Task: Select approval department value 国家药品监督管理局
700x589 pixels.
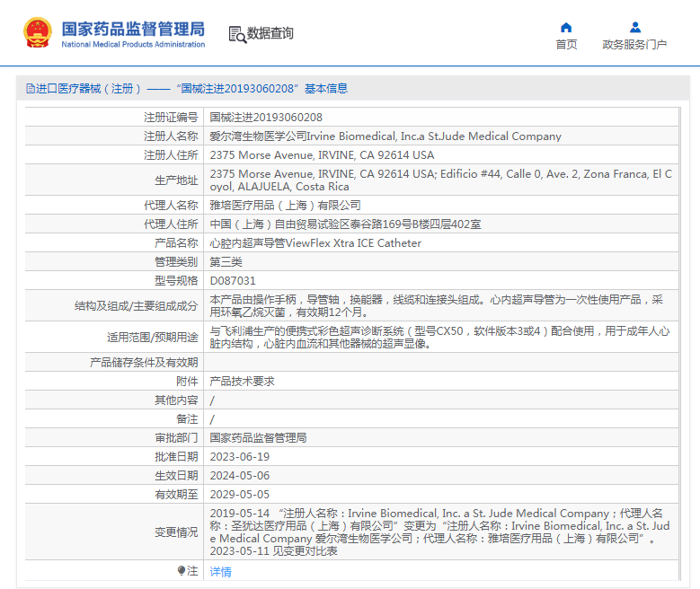Action: 258,438
